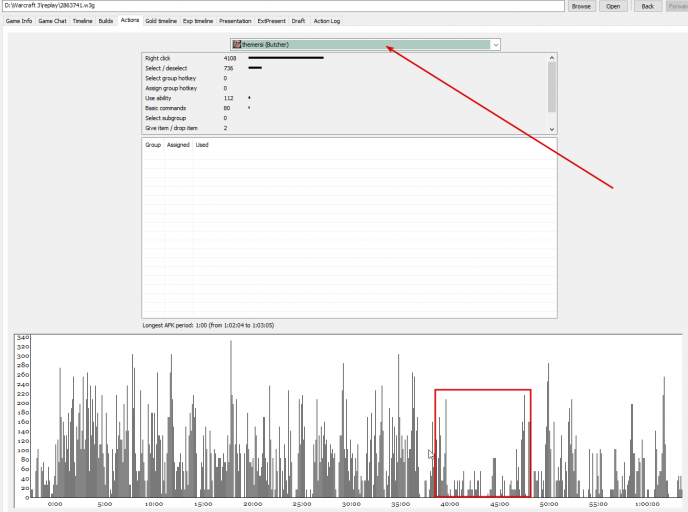The image size is (688, 512).
Task: Open the Gold timeline tab
Action: [x=161, y=21]
